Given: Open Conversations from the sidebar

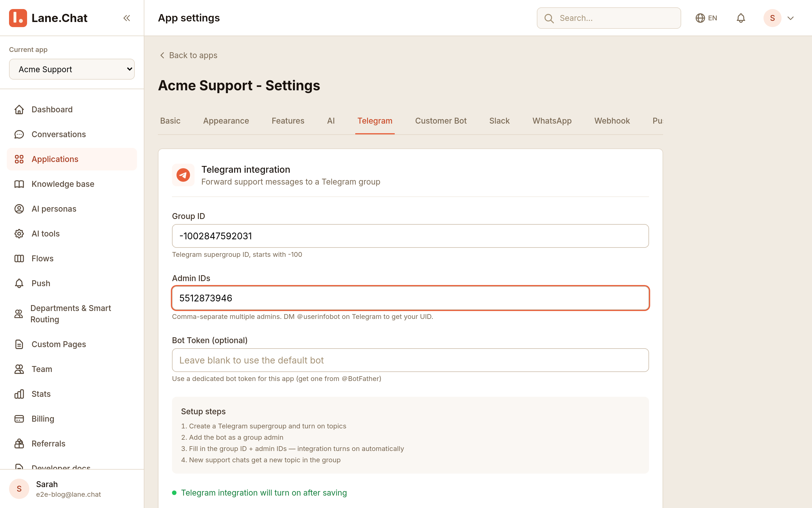Looking at the screenshot, I should 72,134.
